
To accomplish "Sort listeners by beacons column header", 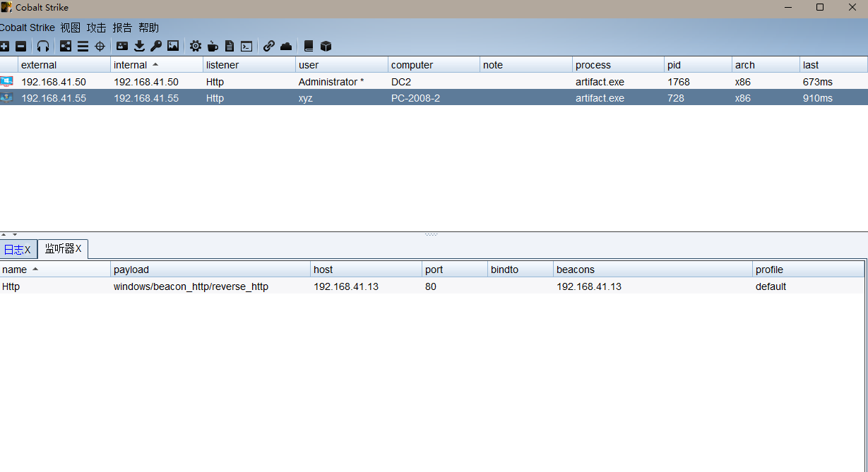I will click(x=653, y=270).
